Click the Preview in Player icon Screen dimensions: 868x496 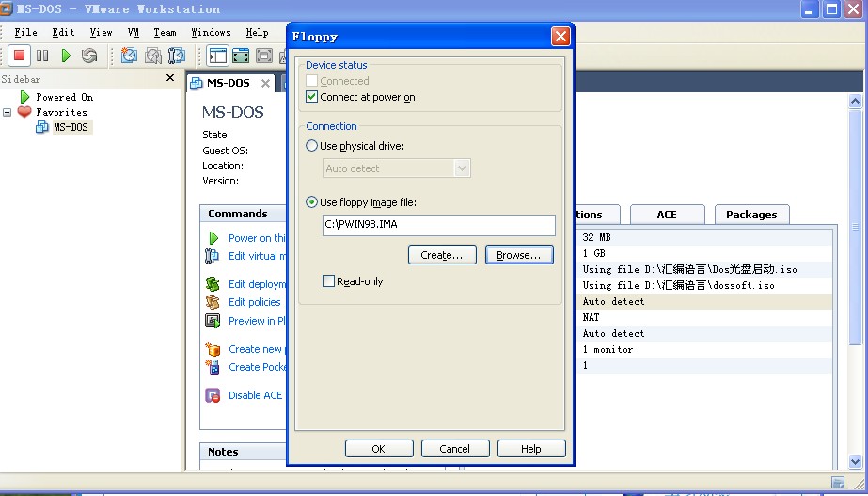pyautogui.click(x=213, y=320)
